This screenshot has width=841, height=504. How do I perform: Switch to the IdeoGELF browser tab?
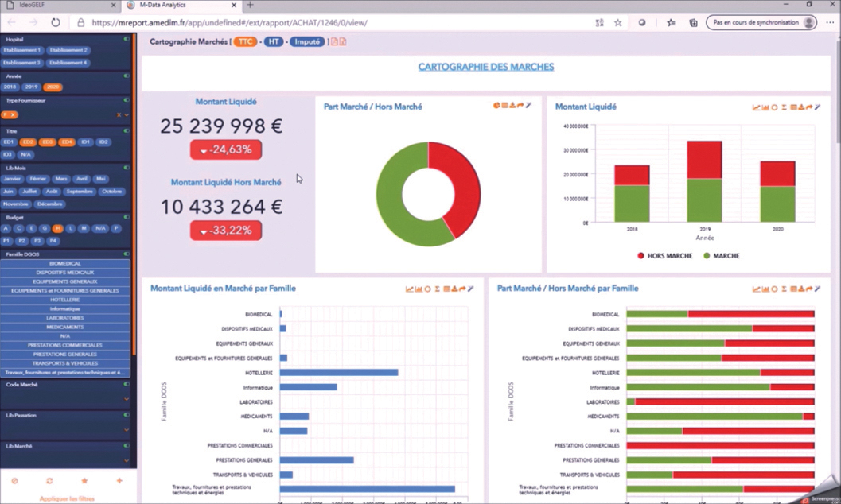pos(60,5)
